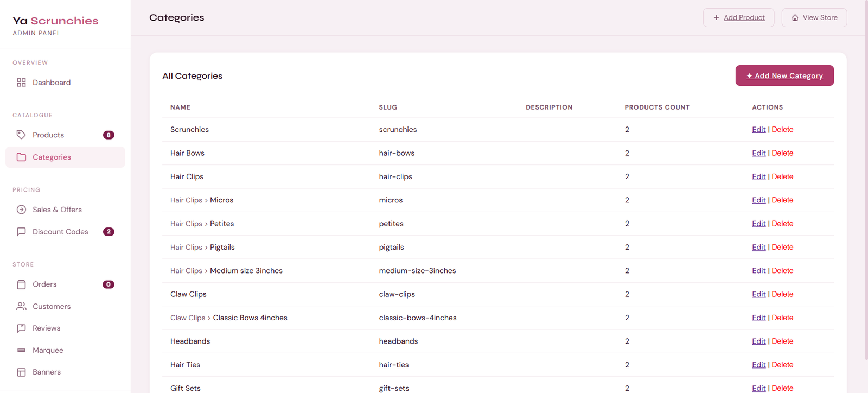Click the Discount Codes chat icon
868x393 pixels.
(x=21, y=232)
